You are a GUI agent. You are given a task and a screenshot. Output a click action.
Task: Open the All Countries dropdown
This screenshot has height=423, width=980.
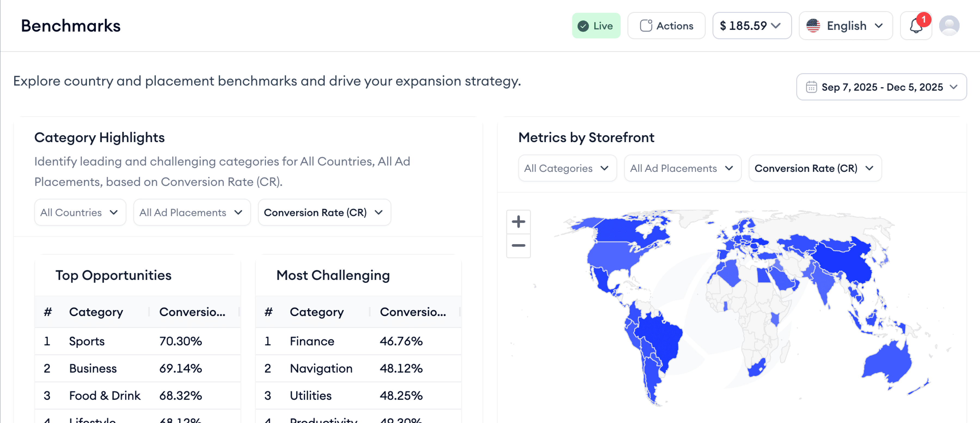80,212
